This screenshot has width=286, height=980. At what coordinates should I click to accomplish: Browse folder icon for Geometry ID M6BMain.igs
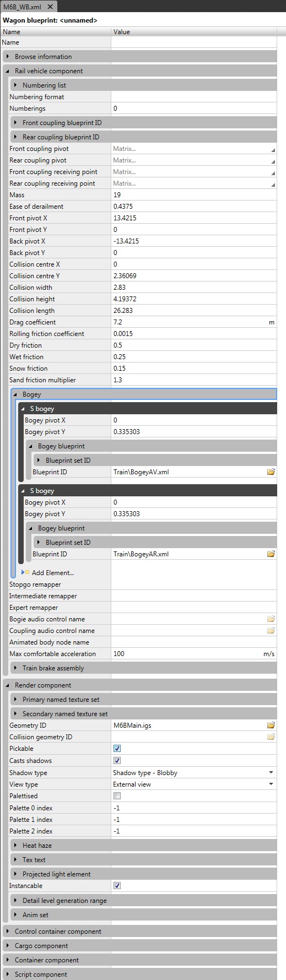coord(271,725)
